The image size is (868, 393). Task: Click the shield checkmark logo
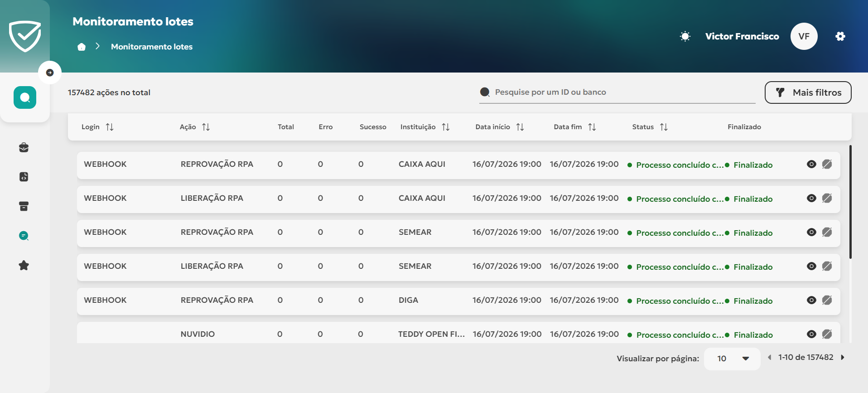tap(25, 36)
